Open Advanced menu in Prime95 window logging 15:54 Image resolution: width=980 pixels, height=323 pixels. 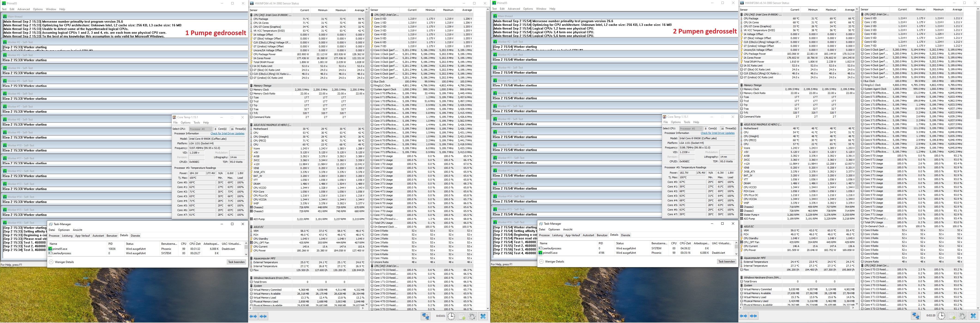(x=514, y=9)
